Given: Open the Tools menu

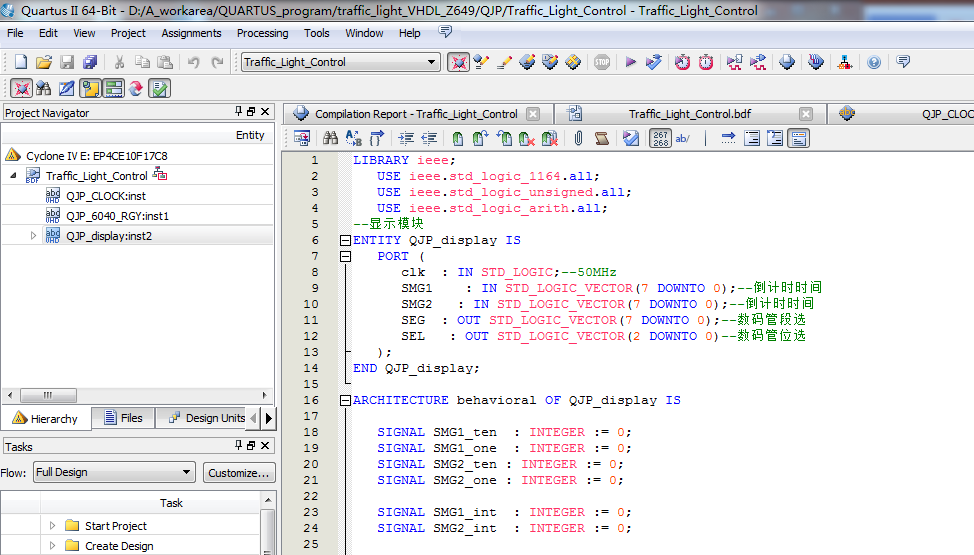Looking at the screenshot, I should (x=316, y=33).
